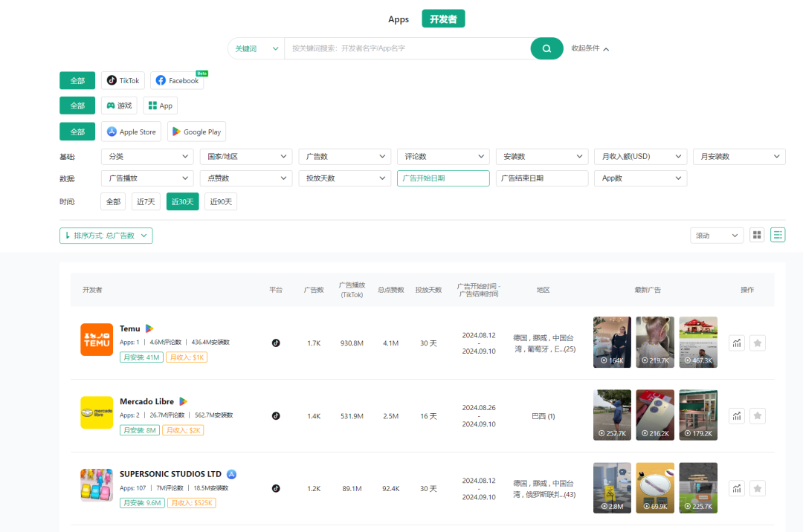The width and height of the screenshot is (803, 532).
Task: Click the TikTok icon in Mercado Libre row
Action: coord(276,416)
